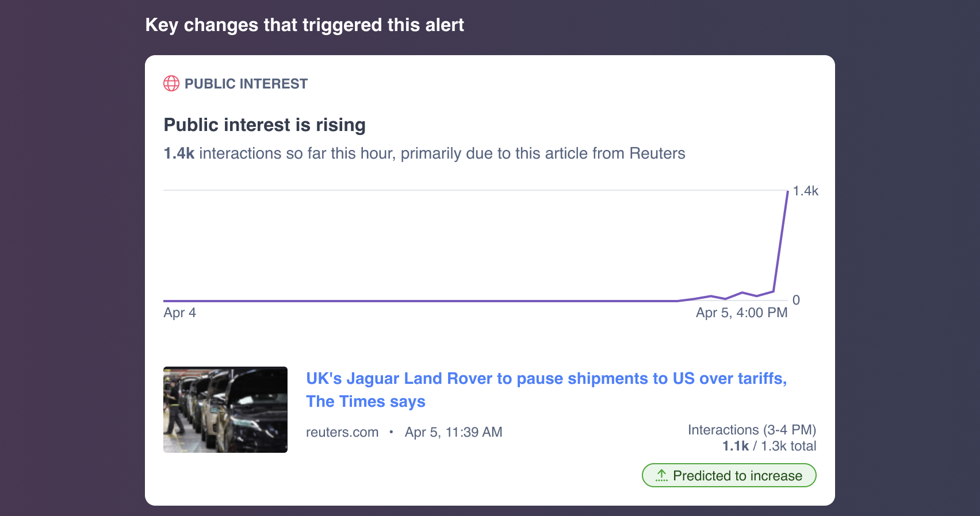Click the Interactions (3-4 PM) label
Viewport: 980px width, 516px height.
(752, 430)
